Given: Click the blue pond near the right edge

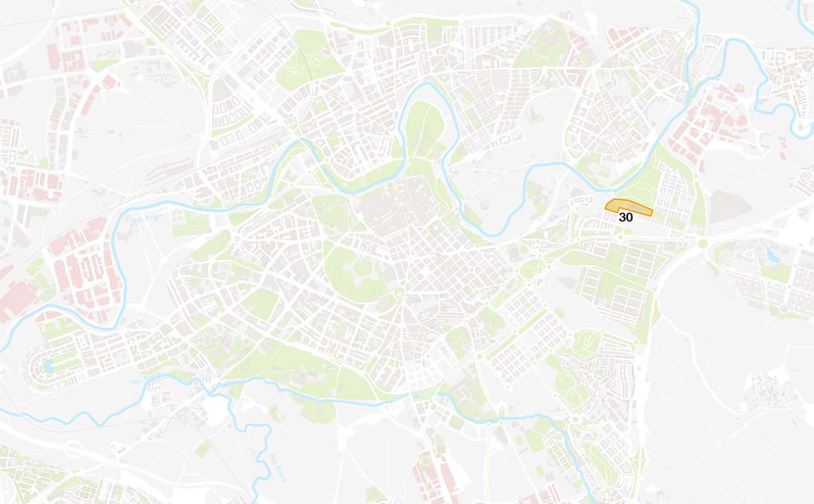Looking at the screenshot, I should coord(772,255).
